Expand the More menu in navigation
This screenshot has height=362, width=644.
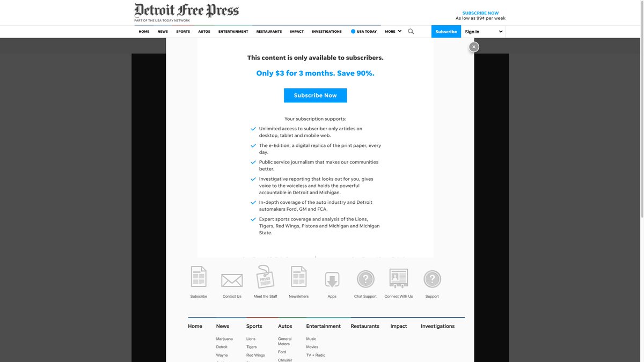(393, 32)
